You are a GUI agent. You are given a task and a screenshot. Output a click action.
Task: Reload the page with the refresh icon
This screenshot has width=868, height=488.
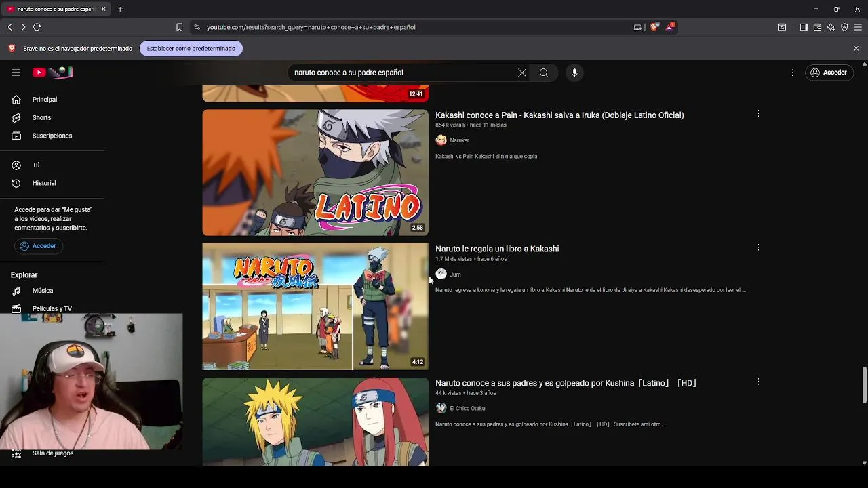pyautogui.click(x=37, y=27)
